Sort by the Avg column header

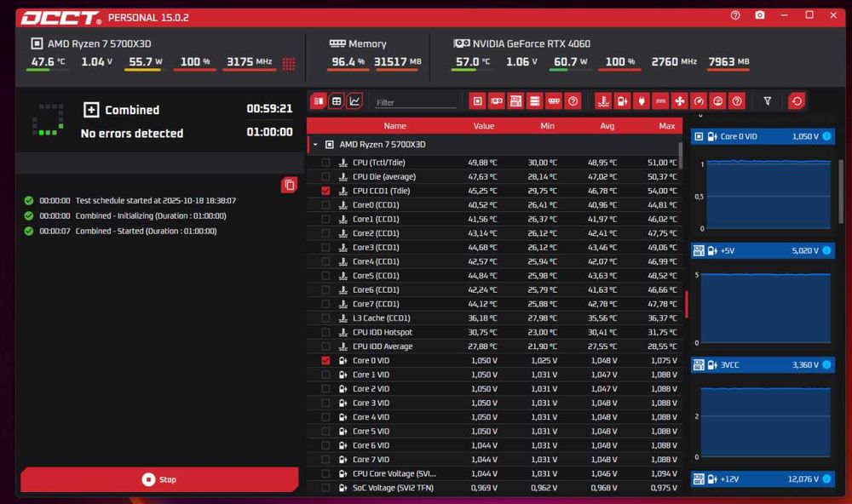[607, 125]
